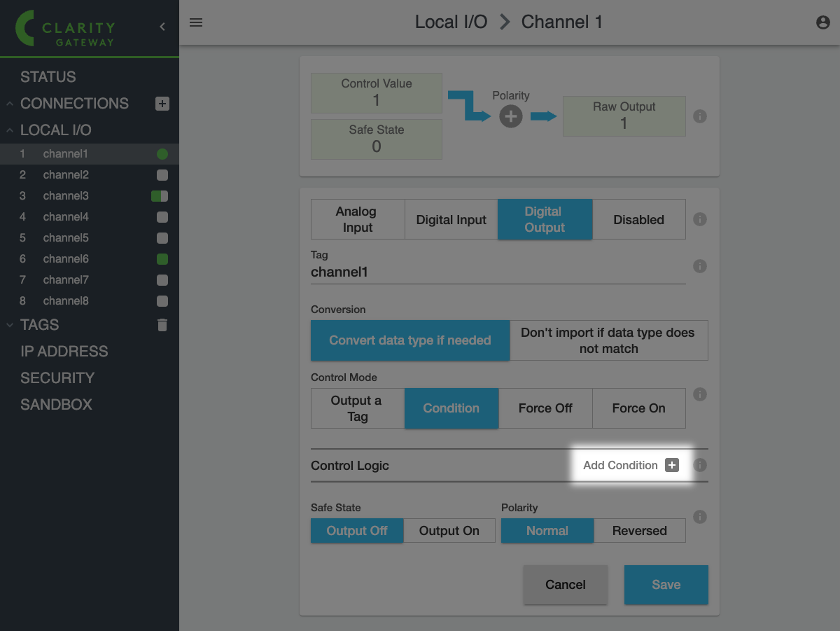
Task: Click info icon beside Control Mode
Action: coord(699,394)
